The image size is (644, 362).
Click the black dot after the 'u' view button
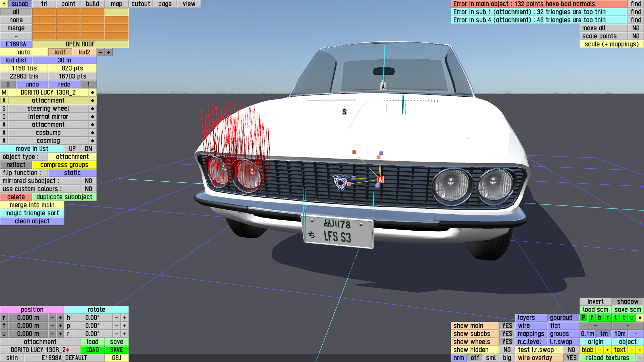640,318
